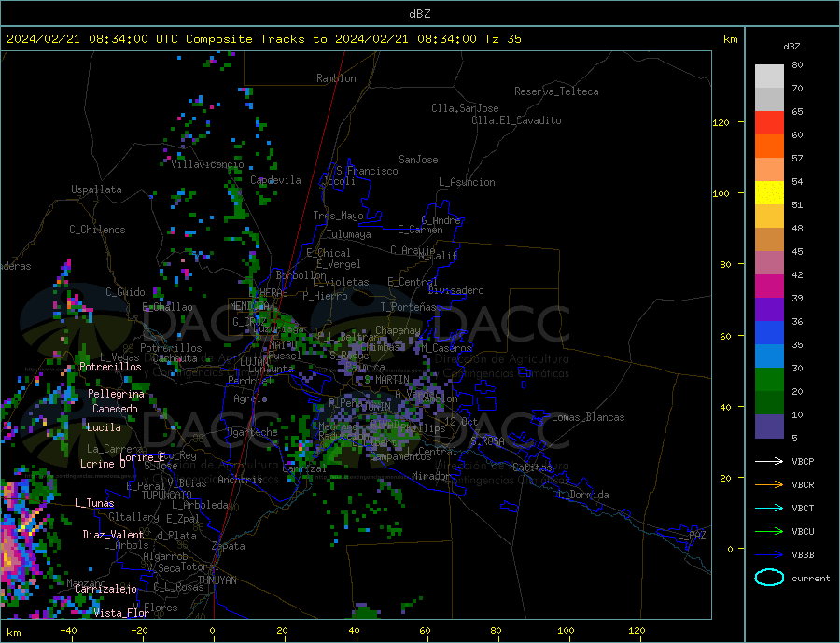
Task: Click the Carrizalejo station label
Action: (x=105, y=590)
